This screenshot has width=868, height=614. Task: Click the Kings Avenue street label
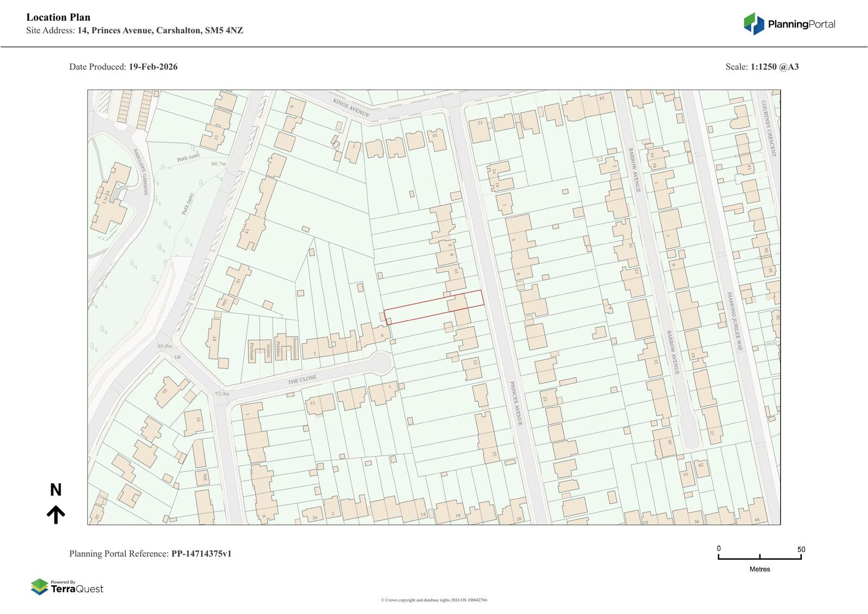coord(351,108)
